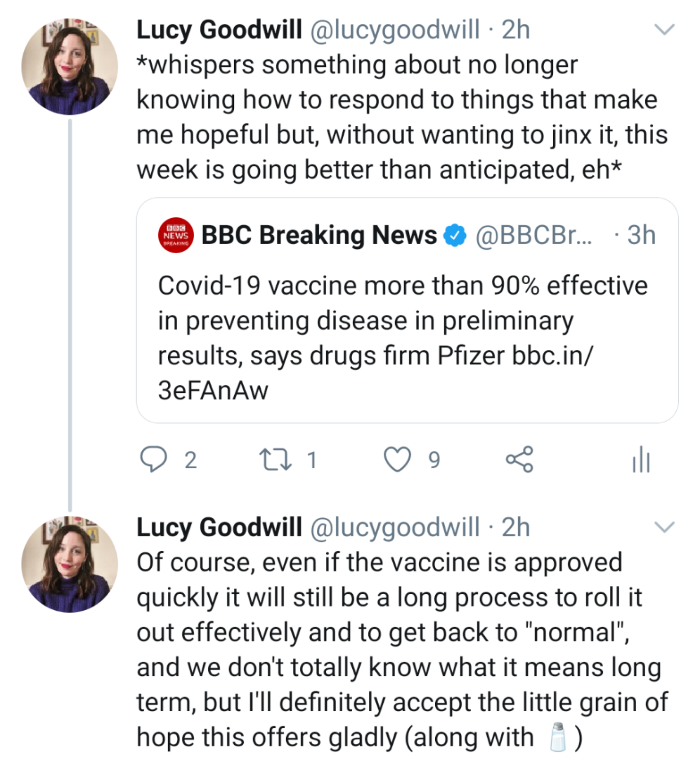View tweet analytics bar chart icon
The image size is (700, 772).
point(641,460)
